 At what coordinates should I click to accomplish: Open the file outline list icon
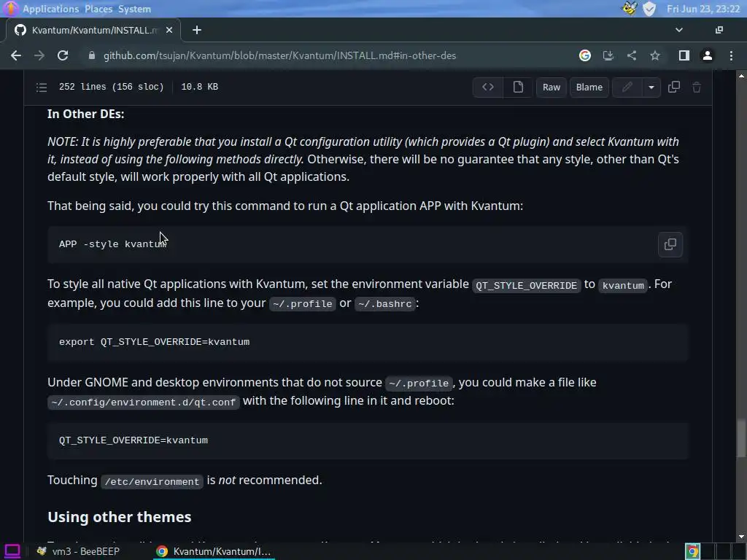42,87
